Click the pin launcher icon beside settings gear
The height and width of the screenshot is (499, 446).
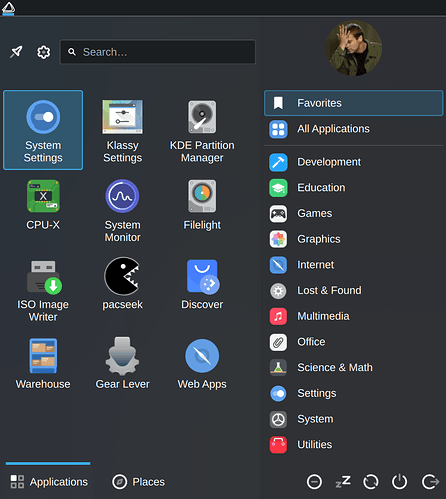pyautogui.click(x=16, y=52)
